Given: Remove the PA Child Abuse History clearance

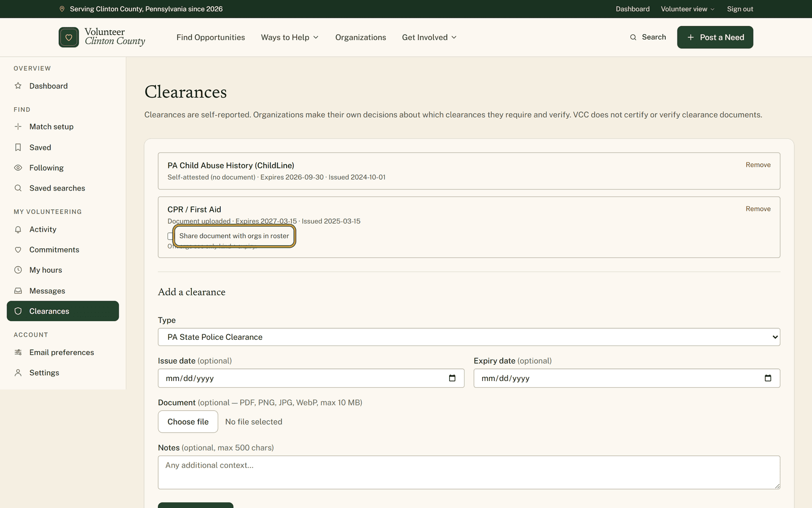Looking at the screenshot, I should point(758,165).
